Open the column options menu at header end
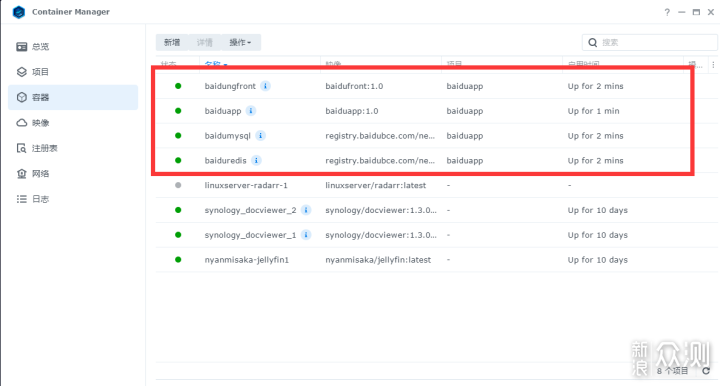The height and width of the screenshot is (386, 720). pos(713,65)
